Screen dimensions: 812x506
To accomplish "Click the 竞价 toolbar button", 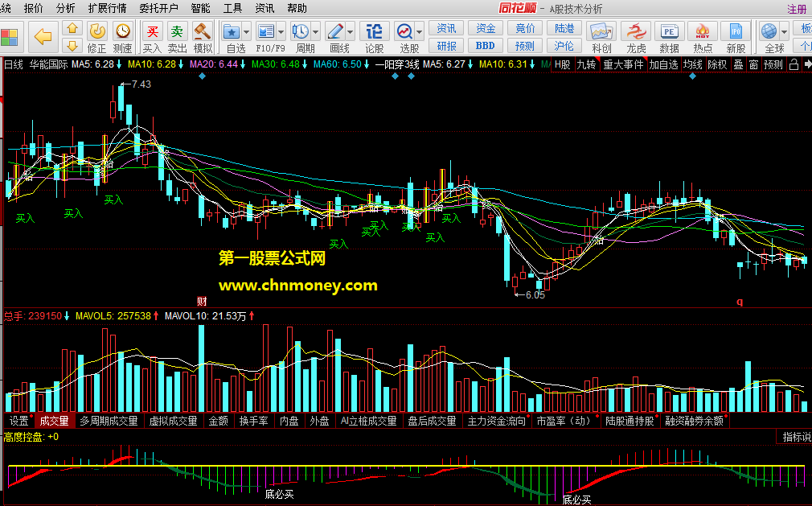I will pos(525,28).
